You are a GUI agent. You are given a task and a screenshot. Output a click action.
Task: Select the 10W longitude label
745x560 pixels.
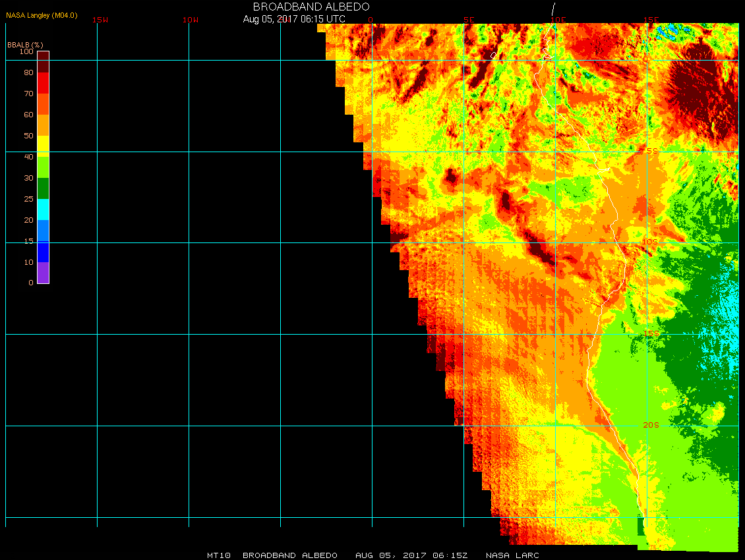pyautogui.click(x=191, y=20)
